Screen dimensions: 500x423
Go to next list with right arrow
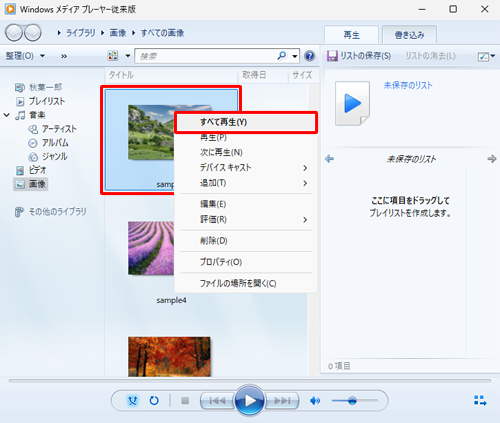(492, 159)
